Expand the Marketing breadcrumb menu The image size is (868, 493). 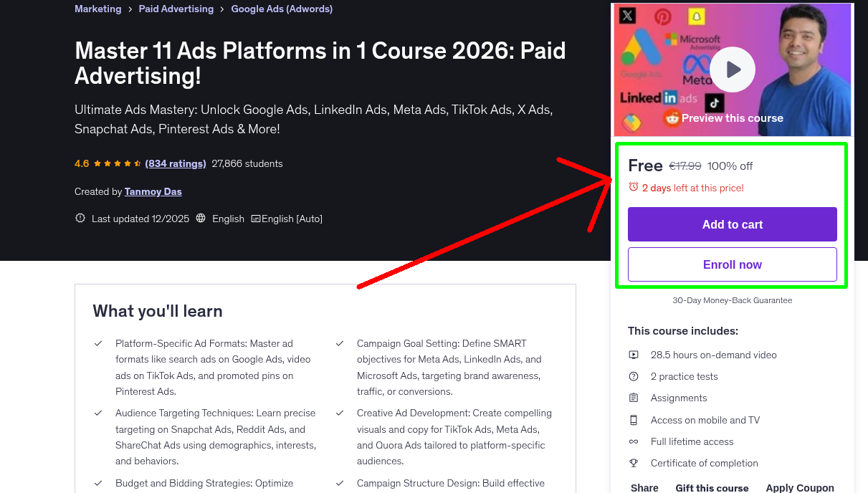[x=97, y=9]
